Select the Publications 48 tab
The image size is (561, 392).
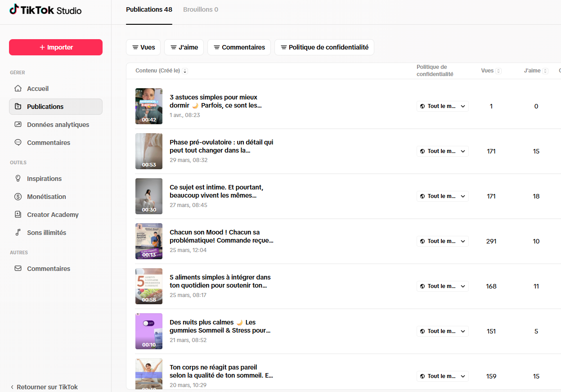pyautogui.click(x=149, y=9)
